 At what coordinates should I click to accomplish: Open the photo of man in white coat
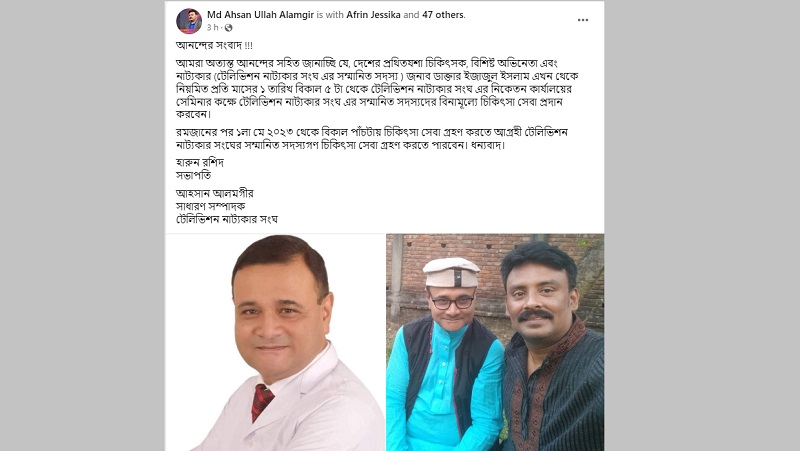pos(275,342)
